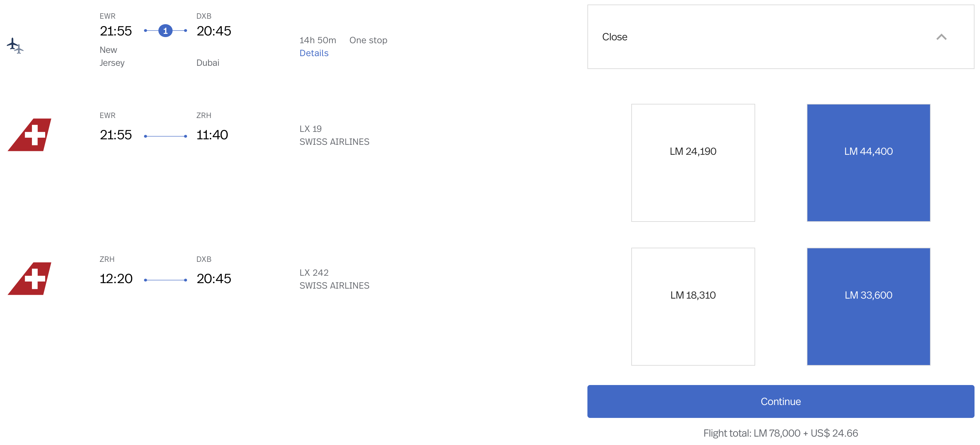Click Close to dismiss the fare panel
The height and width of the screenshot is (445, 980).
615,36
